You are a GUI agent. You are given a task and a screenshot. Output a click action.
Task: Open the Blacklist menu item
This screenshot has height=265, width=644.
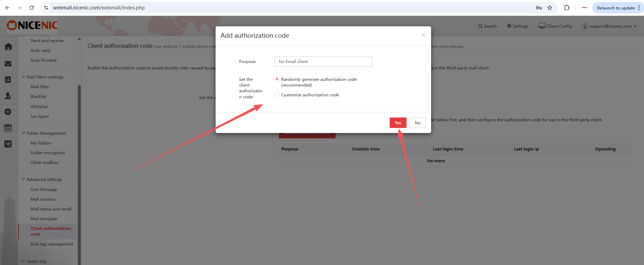(38, 97)
